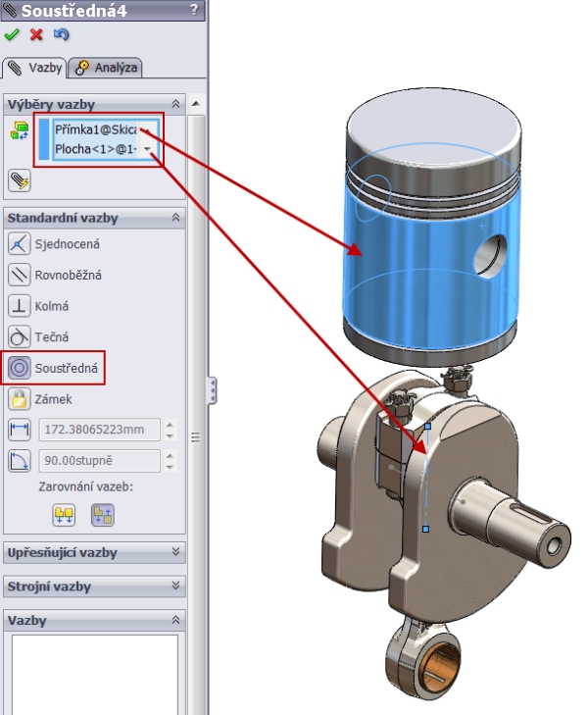
Task: Click the upper sketch line endpoint
Action: (x=427, y=426)
